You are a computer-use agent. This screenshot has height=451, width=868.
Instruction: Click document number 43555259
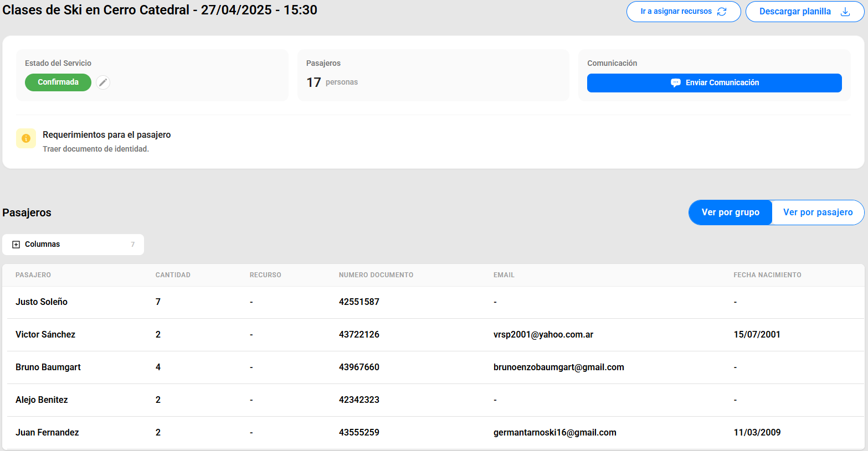pos(359,433)
